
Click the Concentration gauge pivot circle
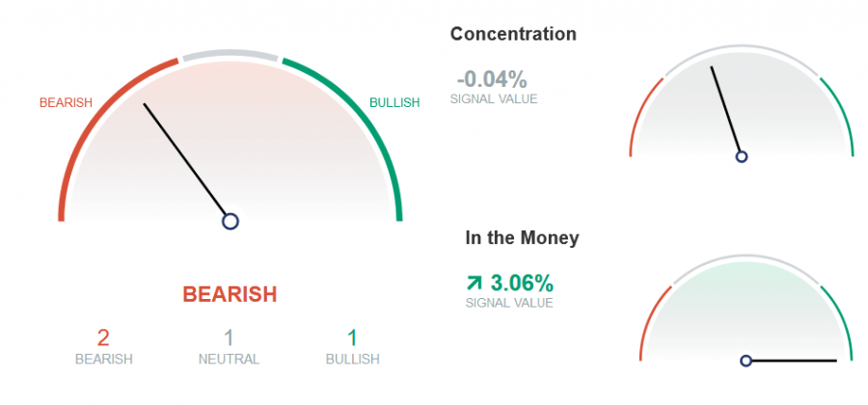742,156
